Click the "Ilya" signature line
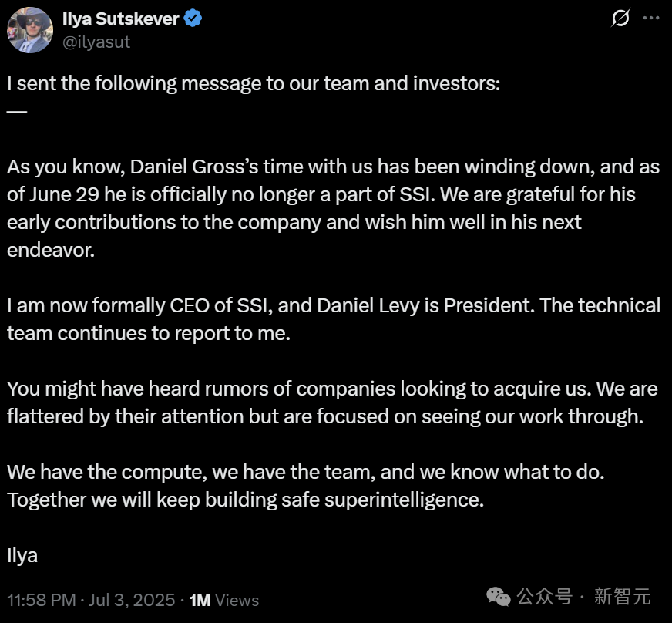Screen dimensions: 672x623 (22, 554)
